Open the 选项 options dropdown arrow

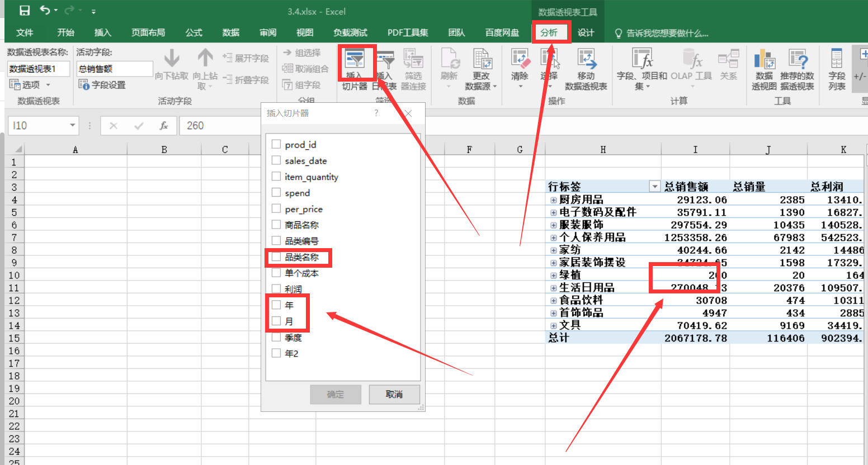click(48, 85)
